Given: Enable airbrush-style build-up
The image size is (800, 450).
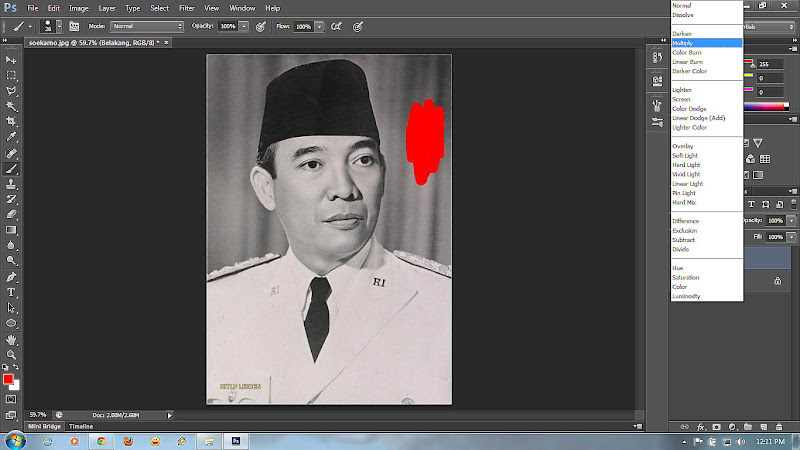Looking at the screenshot, I should point(336,27).
